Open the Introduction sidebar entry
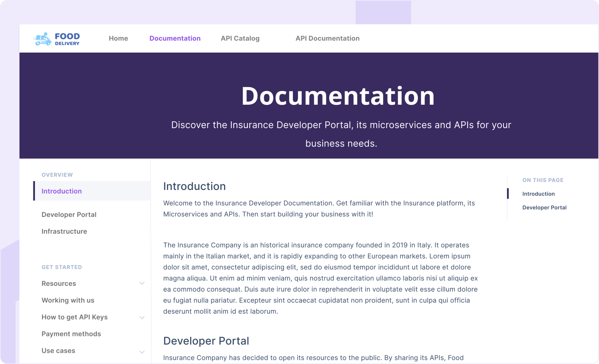The width and height of the screenshot is (599, 364). pos(61,191)
